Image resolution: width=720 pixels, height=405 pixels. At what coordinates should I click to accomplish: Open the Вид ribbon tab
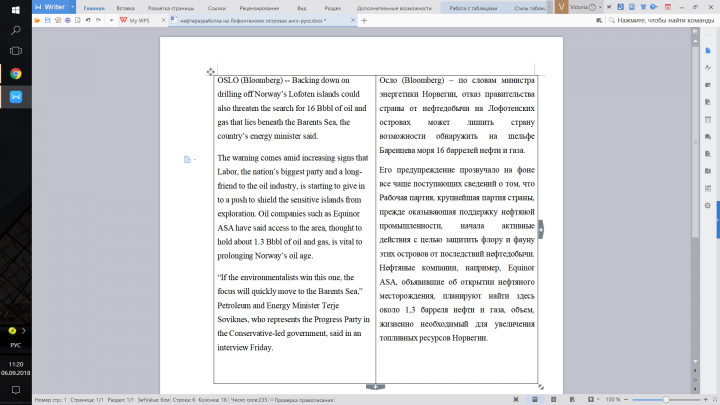pos(302,8)
